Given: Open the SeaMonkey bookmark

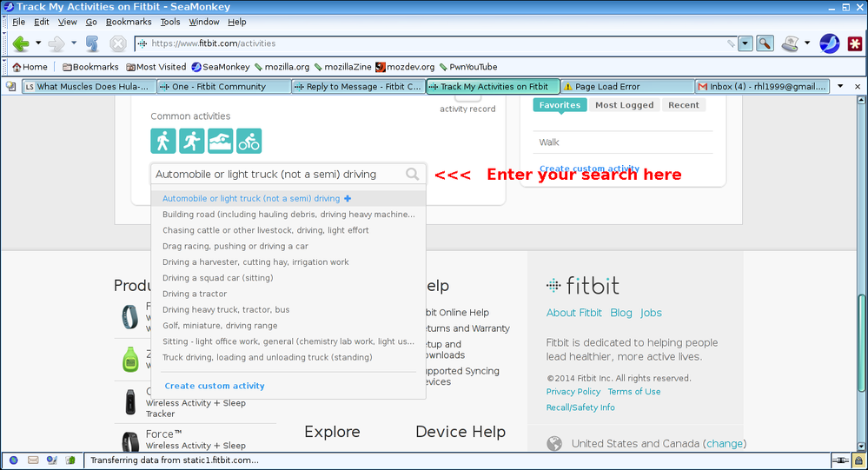Looking at the screenshot, I should (x=221, y=67).
